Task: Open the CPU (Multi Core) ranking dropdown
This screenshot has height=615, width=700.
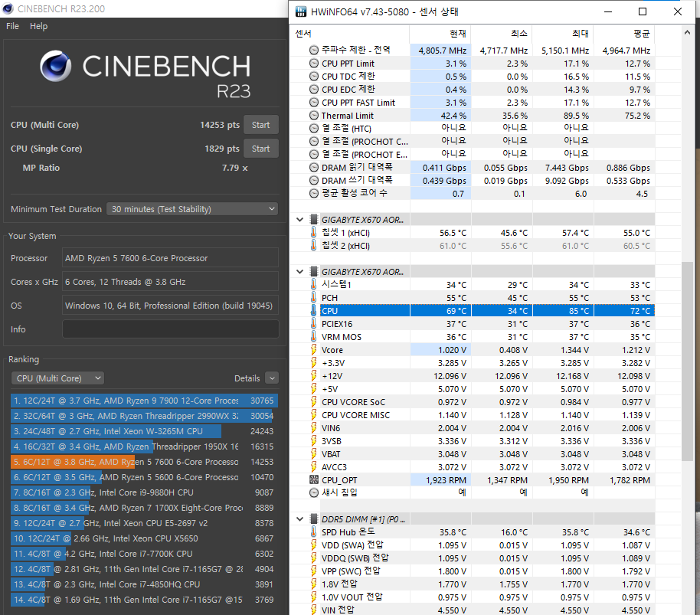Action: [57, 378]
